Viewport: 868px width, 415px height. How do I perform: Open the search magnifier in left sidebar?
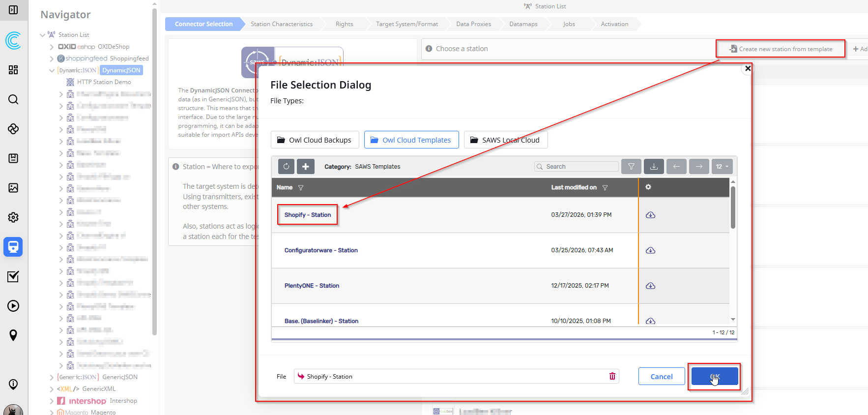tap(13, 99)
